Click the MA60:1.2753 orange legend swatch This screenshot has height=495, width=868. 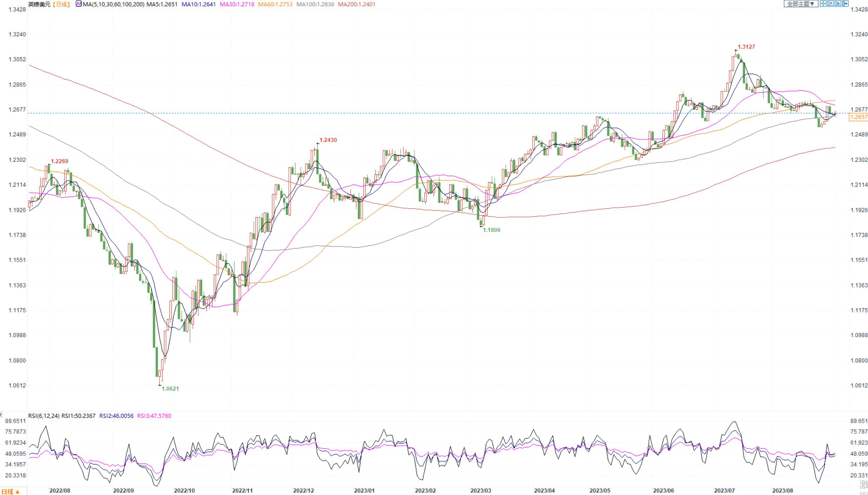click(x=275, y=4)
